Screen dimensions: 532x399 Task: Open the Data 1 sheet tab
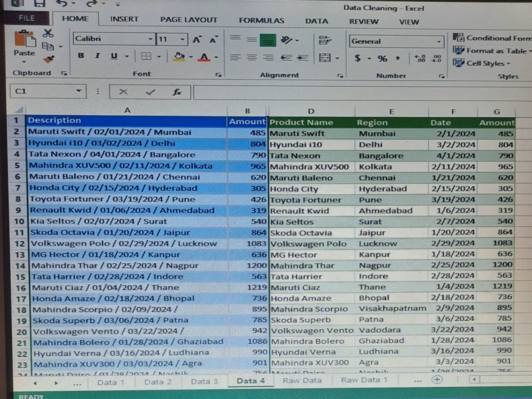point(111,383)
